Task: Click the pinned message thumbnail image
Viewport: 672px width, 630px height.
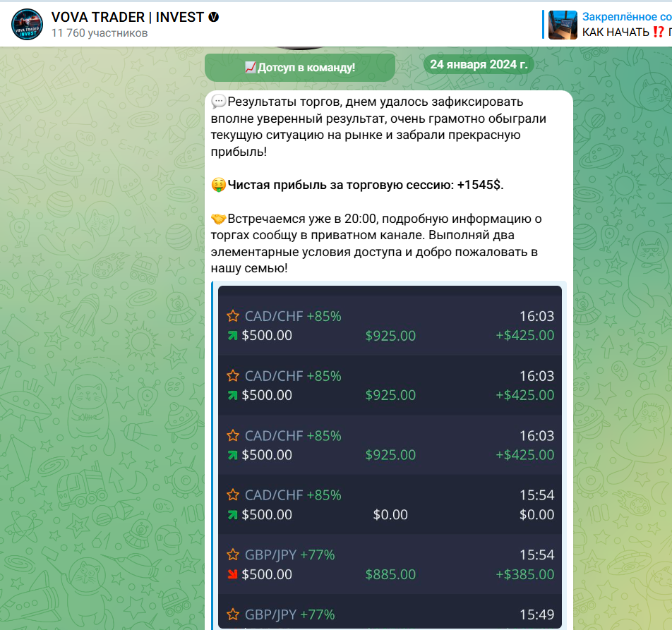Action: click(x=563, y=25)
